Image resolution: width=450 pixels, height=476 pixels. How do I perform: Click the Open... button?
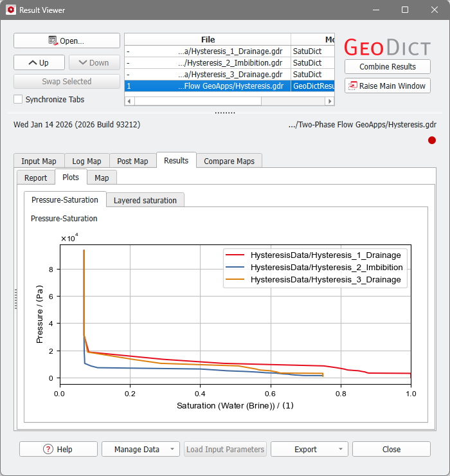click(x=67, y=41)
